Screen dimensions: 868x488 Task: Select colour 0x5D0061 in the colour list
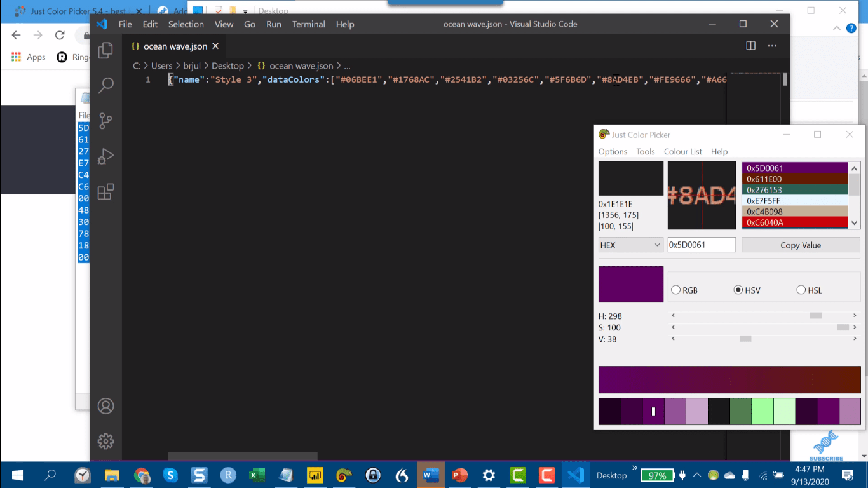pos(795,168)
